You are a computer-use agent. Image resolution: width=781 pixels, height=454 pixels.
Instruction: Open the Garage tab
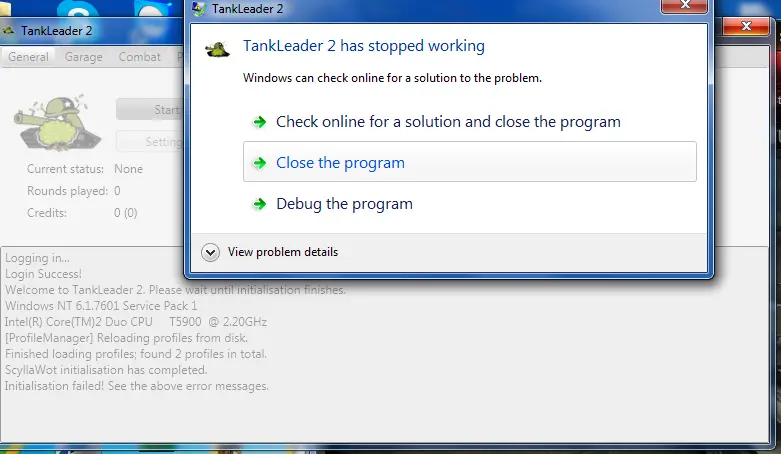84,57
